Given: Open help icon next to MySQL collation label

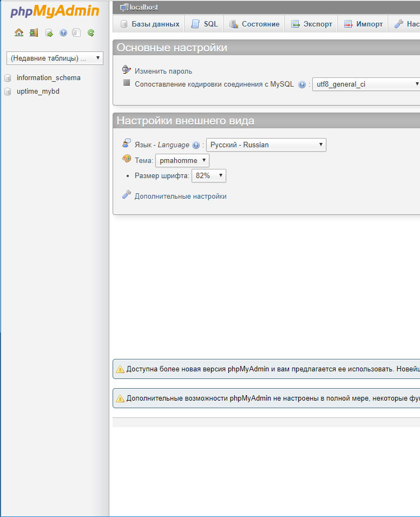Looking at the screenshot, I should pos(302,85).
